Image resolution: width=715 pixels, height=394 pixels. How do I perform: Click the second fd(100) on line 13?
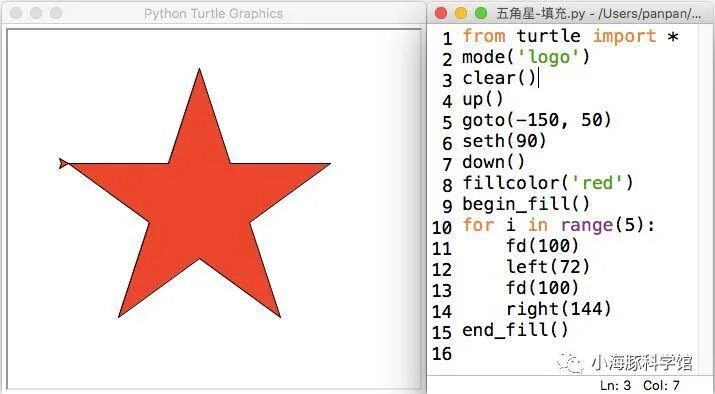pyautogui.click(x=543, y=288)
